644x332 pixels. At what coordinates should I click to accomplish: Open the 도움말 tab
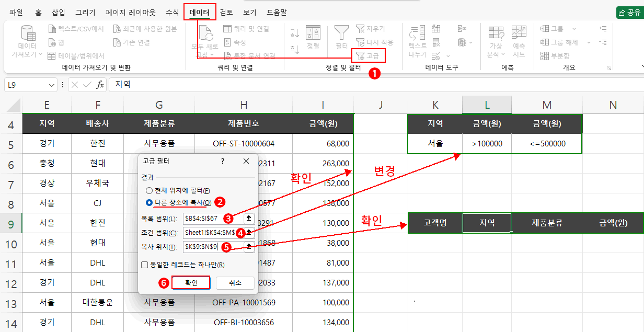coord(277,12)
